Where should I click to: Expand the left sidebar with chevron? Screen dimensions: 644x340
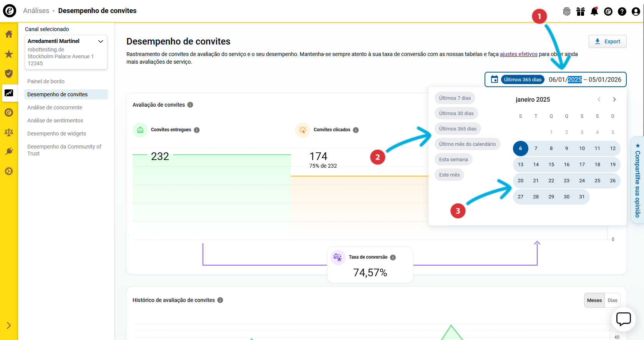click(x=9, y=325)
